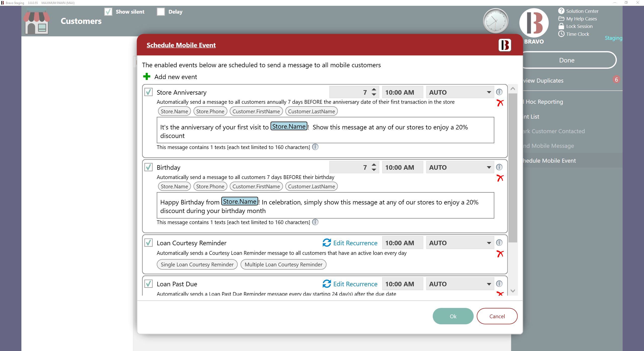Screen dimensions: 644x351
Task: Open info icon for Birthday event
Action: [x=499, y=167]
